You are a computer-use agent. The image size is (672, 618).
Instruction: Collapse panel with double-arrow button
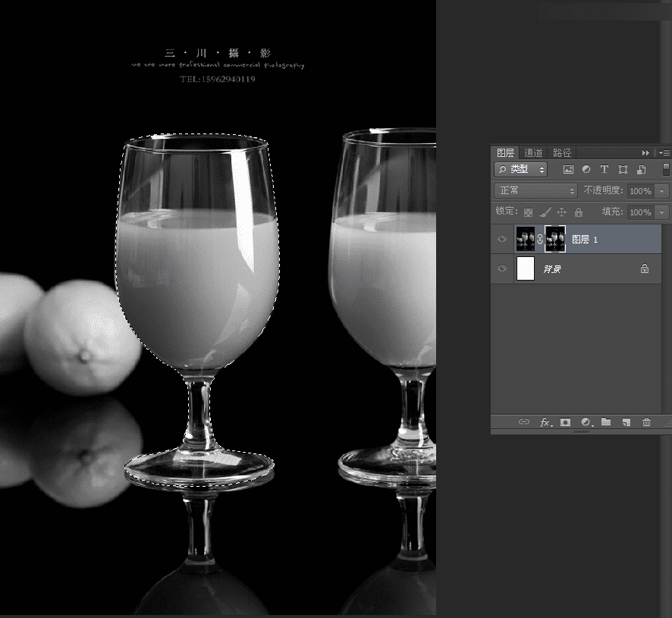(x=646, y=152)
